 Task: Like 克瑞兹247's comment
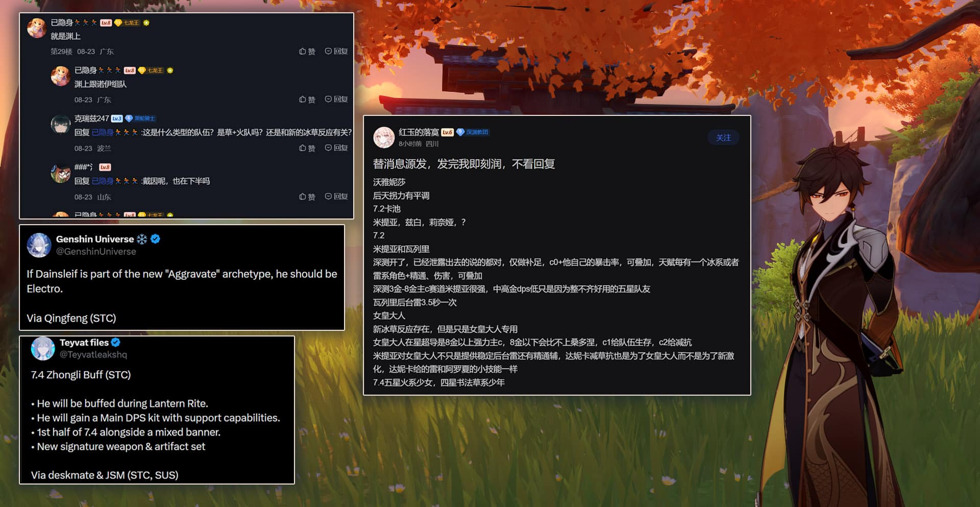(307, 148)
